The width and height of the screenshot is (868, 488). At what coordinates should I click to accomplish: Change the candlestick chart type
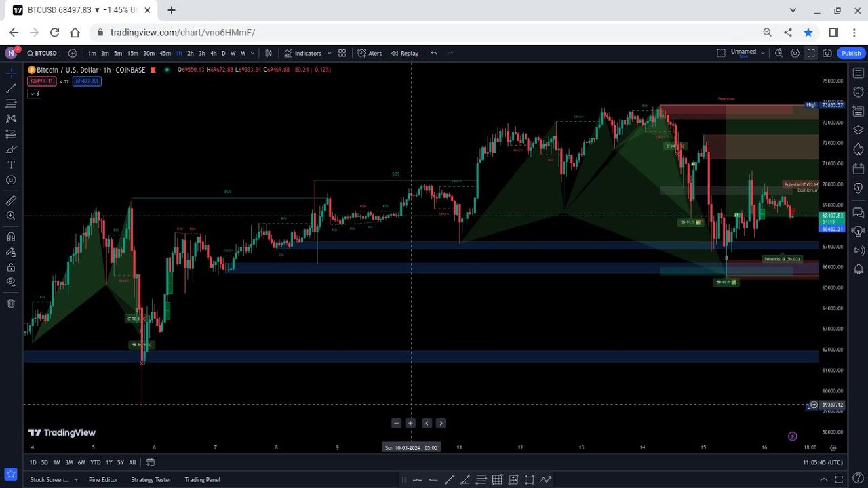(x=269, y=53)
